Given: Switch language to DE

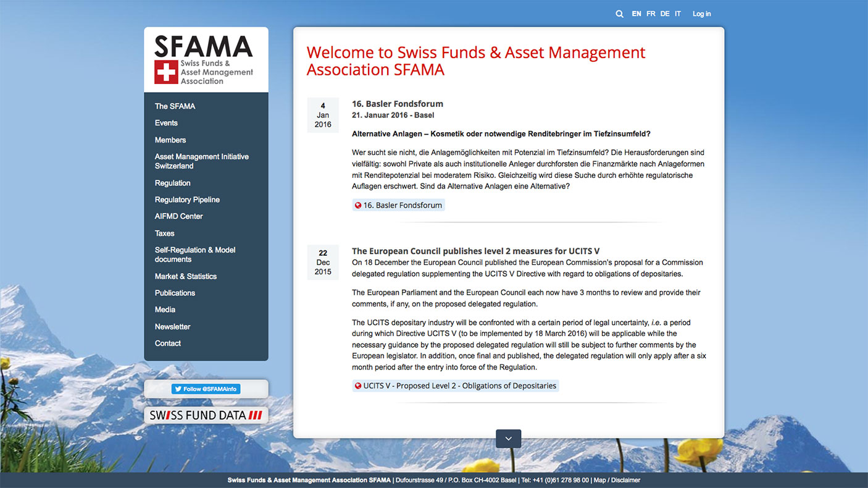Looking at the screenshot, I should coord(665,14).
